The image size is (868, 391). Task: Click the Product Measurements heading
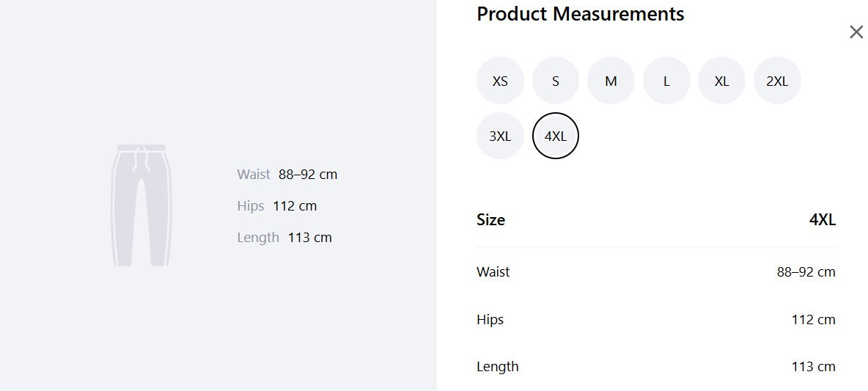pos(580,14)
